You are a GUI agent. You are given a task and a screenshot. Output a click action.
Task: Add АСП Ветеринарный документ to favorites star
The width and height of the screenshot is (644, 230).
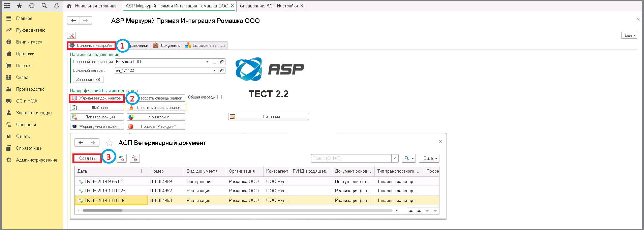click(109, 143)
